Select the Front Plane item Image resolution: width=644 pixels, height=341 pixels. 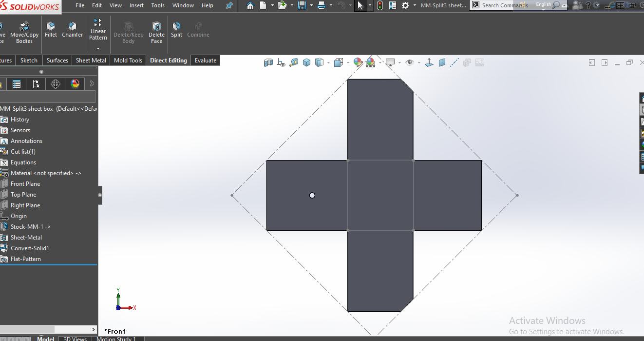(25, 184)
